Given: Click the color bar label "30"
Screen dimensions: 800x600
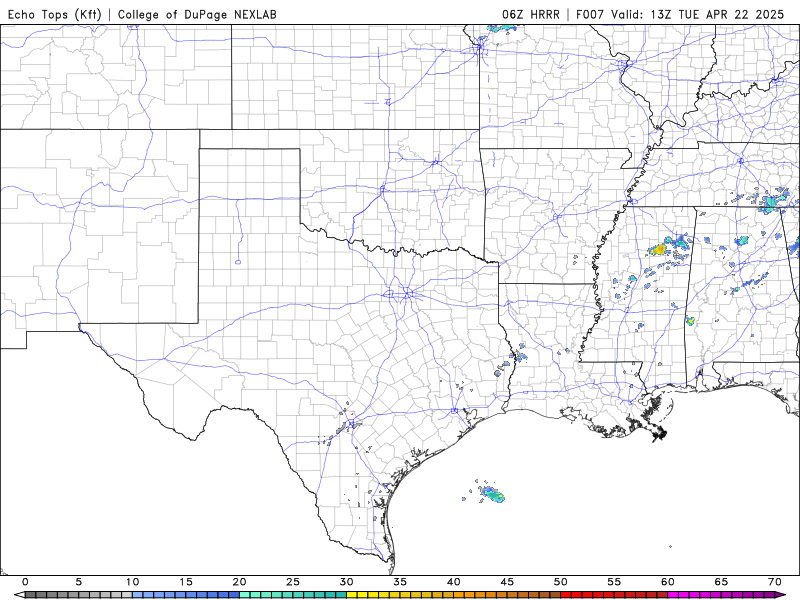Looking at the screenshot, I should 346,582.
